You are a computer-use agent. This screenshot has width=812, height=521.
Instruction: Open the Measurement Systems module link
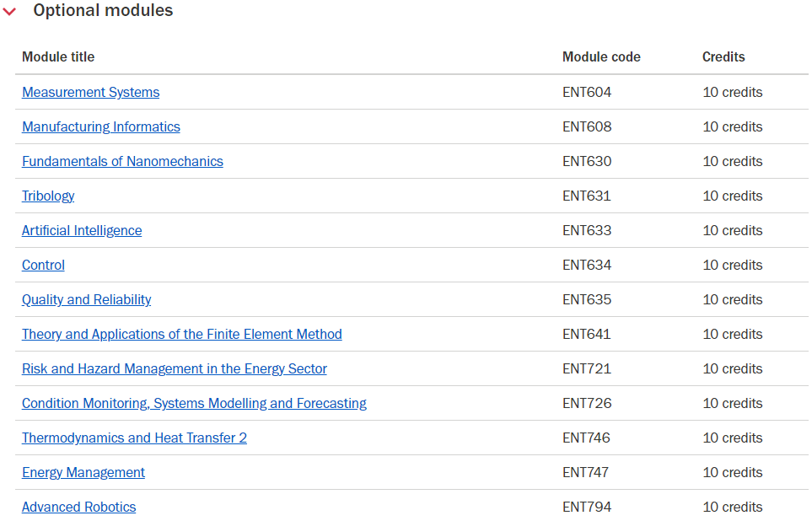pyautogui.click(x=90, y=92)
